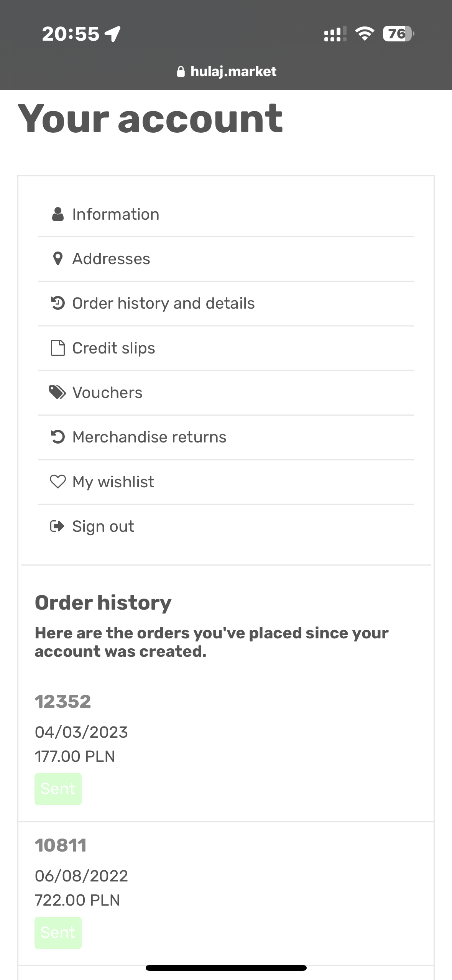Select Merchandise returns

pyautogui.click(x=226, y=437)
